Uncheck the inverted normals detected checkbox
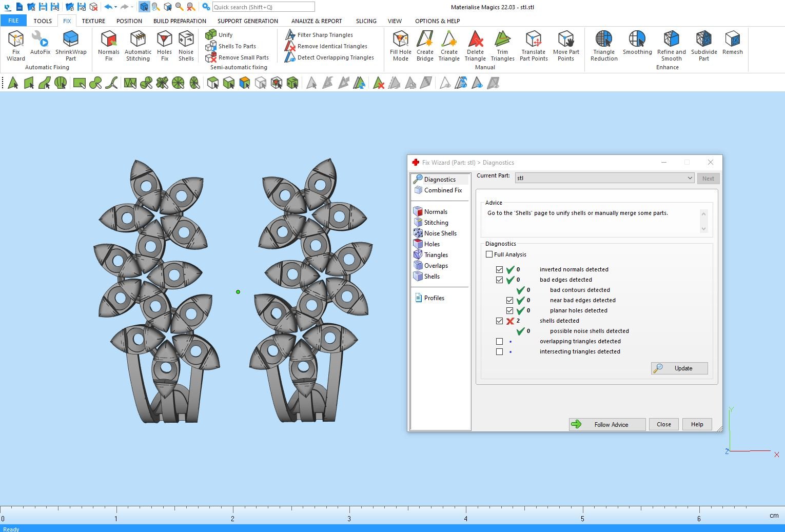 (x=499, y=269)
